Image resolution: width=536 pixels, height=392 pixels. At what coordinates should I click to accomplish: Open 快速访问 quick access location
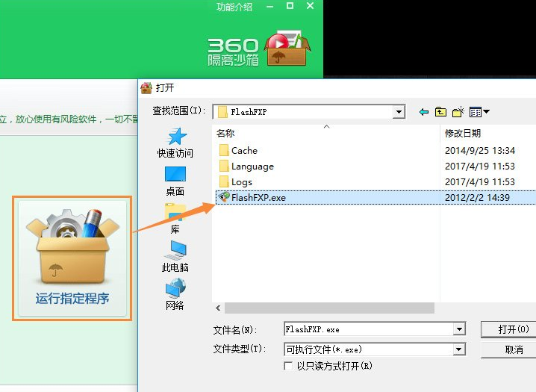(x=175, y=143)
